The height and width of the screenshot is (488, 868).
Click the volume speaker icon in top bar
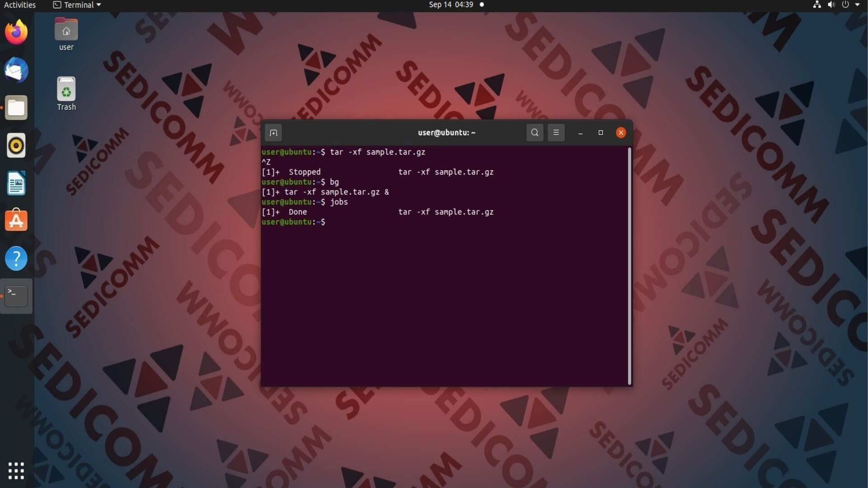point(831,5)
